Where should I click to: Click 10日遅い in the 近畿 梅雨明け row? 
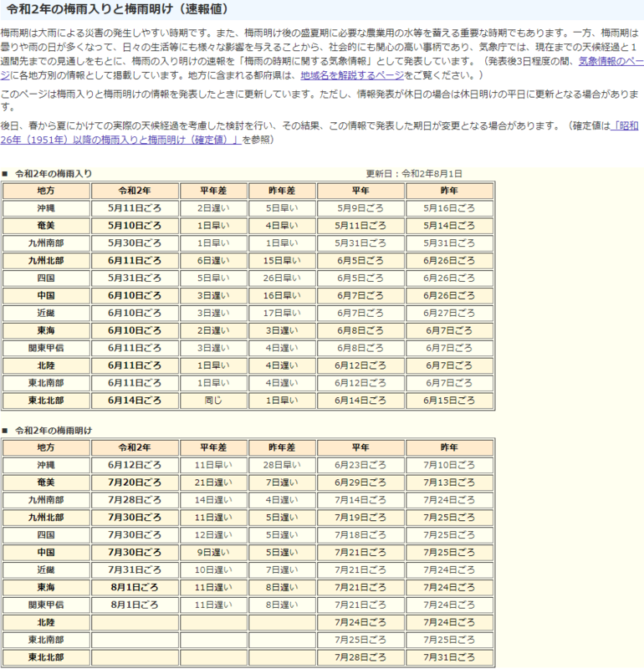click(x=213, y=570)
